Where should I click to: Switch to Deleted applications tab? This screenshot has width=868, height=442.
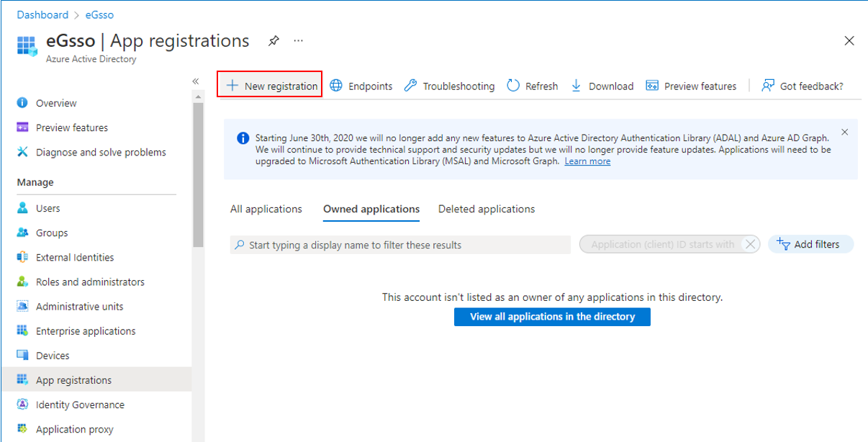(x=487, y=209)
